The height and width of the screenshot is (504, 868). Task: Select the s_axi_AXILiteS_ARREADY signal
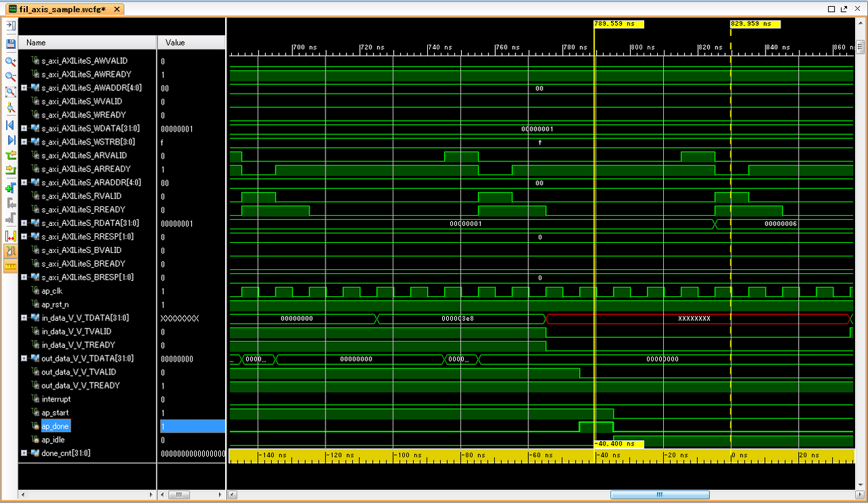coord(86,170)
